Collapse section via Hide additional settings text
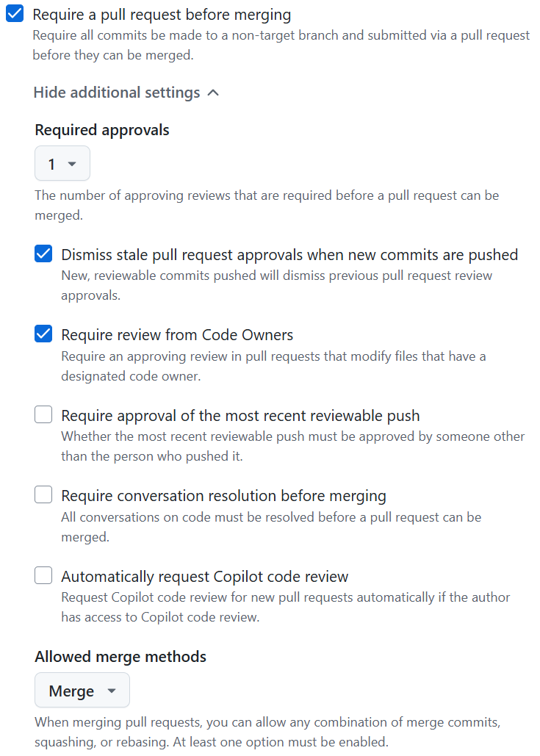The width and height of the screenshot is (540, 756). click(117, 93)
